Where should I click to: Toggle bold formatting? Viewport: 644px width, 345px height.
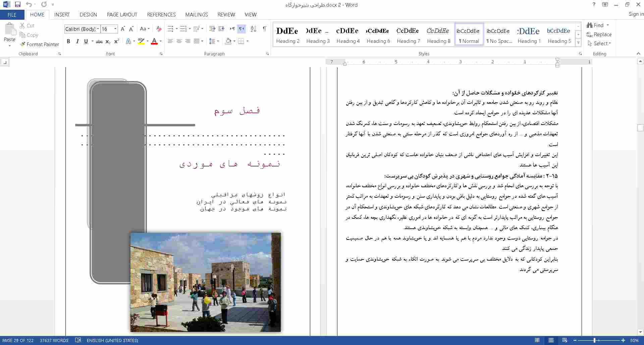pyautogui.click(x=68, y=41)
